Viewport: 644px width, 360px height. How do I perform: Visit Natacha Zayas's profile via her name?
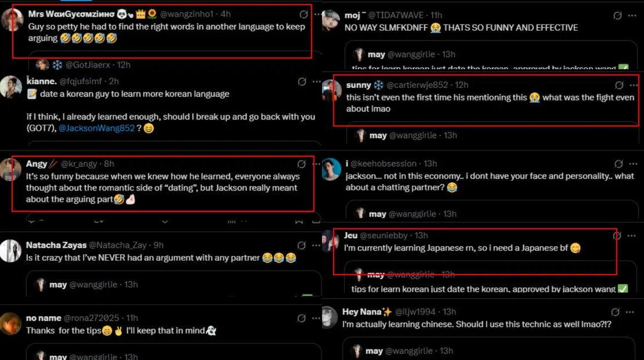tap(56, 245)
